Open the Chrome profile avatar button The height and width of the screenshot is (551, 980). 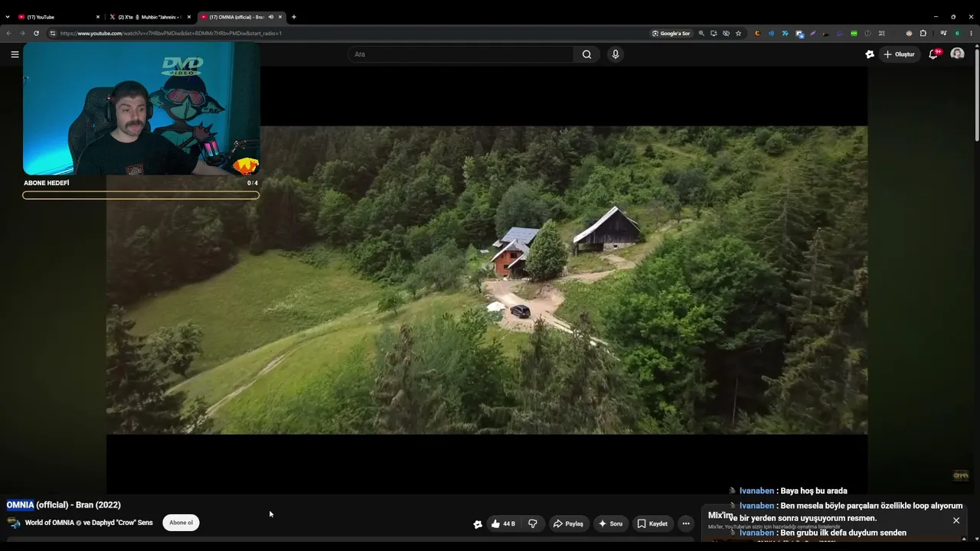957,33
